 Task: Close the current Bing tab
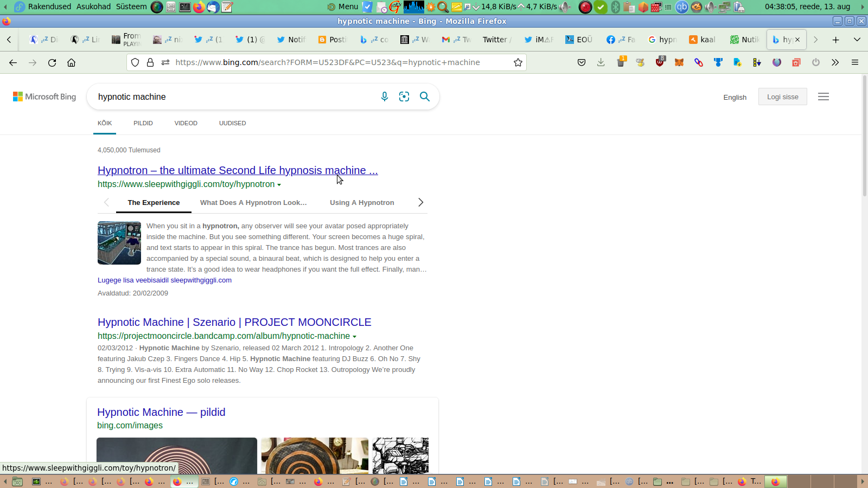click(x=797, y=40)
